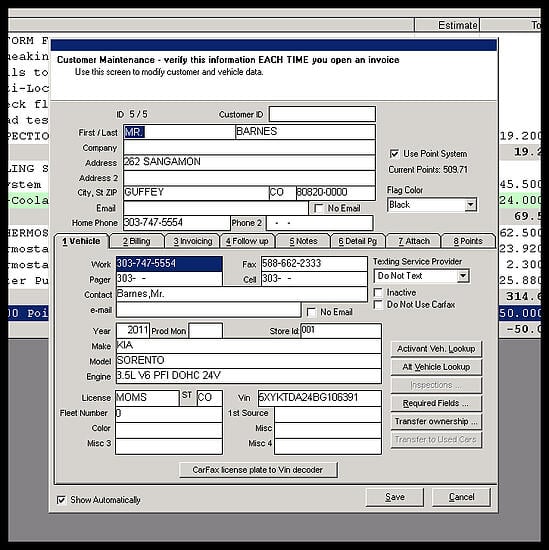Open Texting Service Provider dropdown
This screenshot has width=549, height=550.
coord(463,276)
